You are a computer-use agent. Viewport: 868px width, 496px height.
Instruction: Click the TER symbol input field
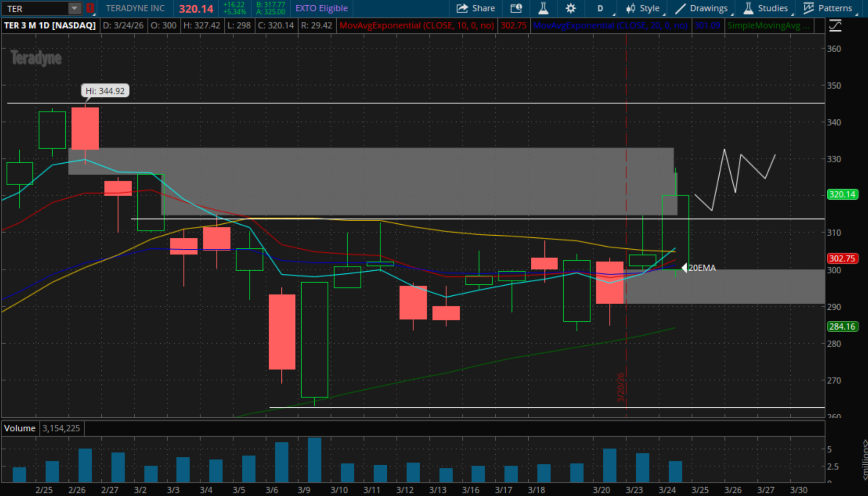click(35, 8)
